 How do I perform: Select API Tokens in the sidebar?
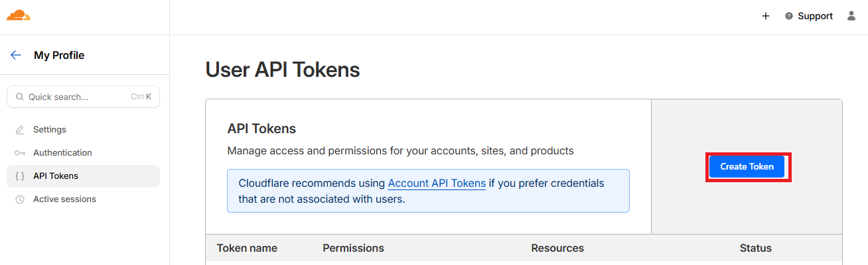[x=83, y=176]
